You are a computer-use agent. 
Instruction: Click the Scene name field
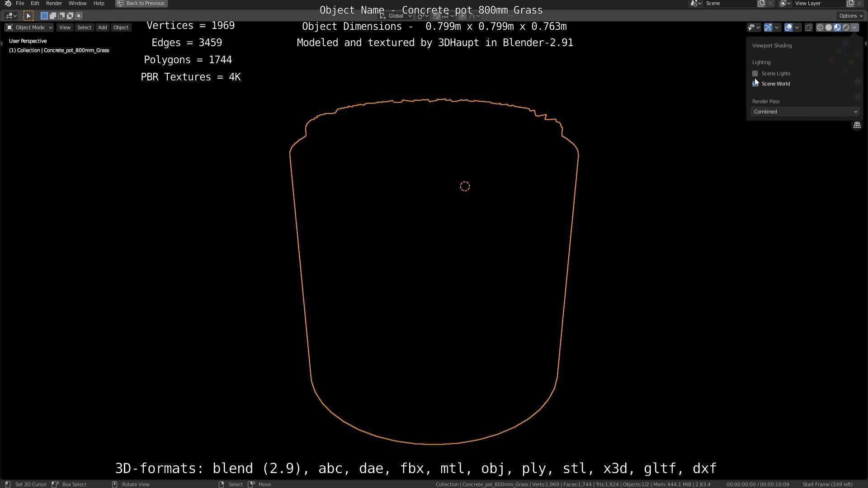pos(729,3)
